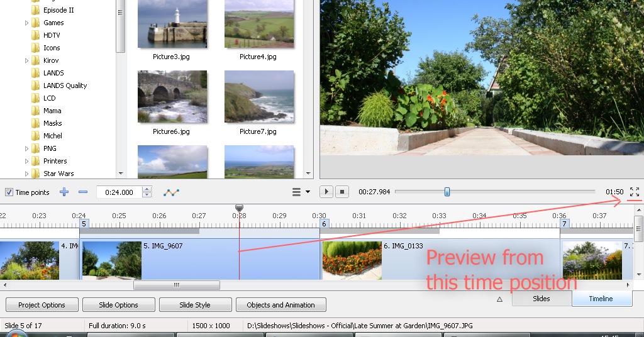Open the waveform envelope tool icon
The width and height of the screenshot is (644, 337).
(171, 192)
